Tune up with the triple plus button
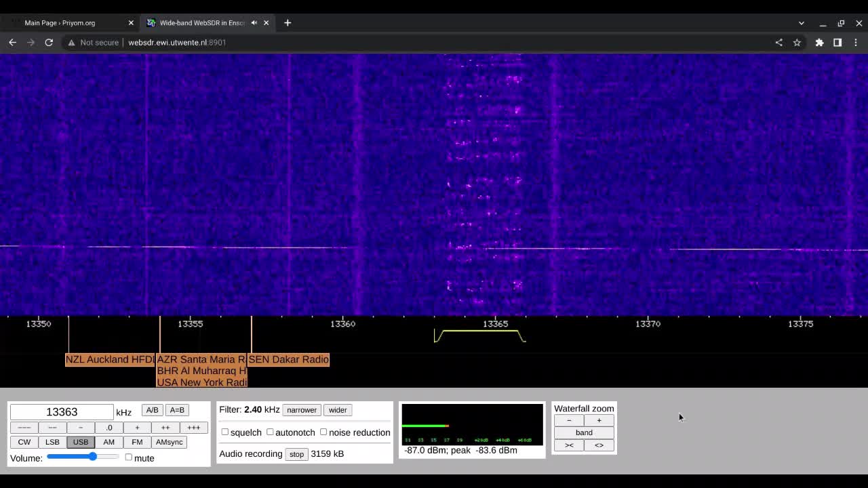Image resolution: width=868 pixels, height=488 pixels. tap(193, 428)
